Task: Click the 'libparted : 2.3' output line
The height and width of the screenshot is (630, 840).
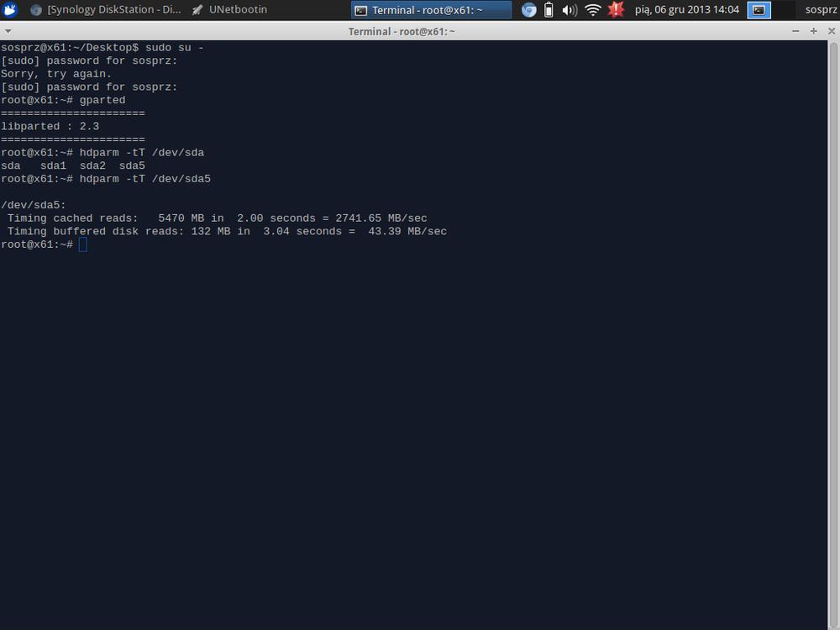Action: coord(50,127)
